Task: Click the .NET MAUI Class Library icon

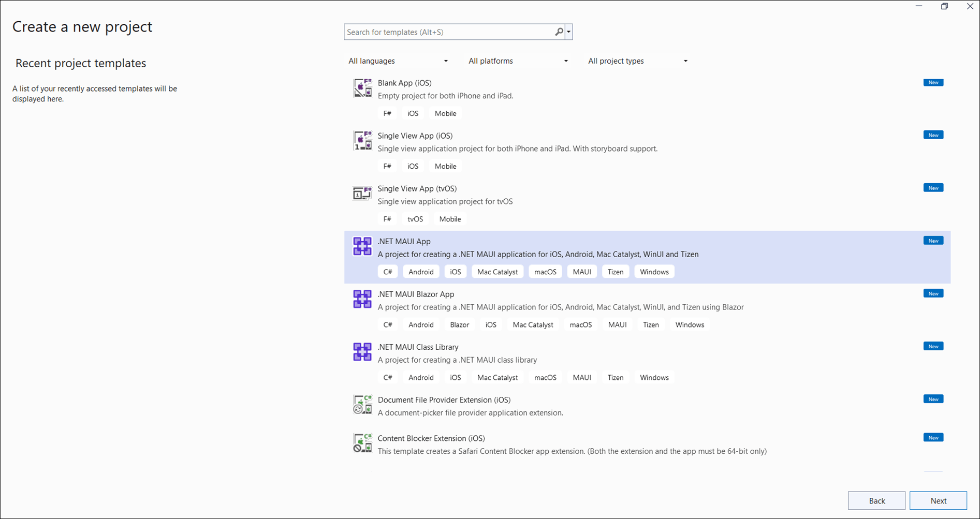Action: 362,352
